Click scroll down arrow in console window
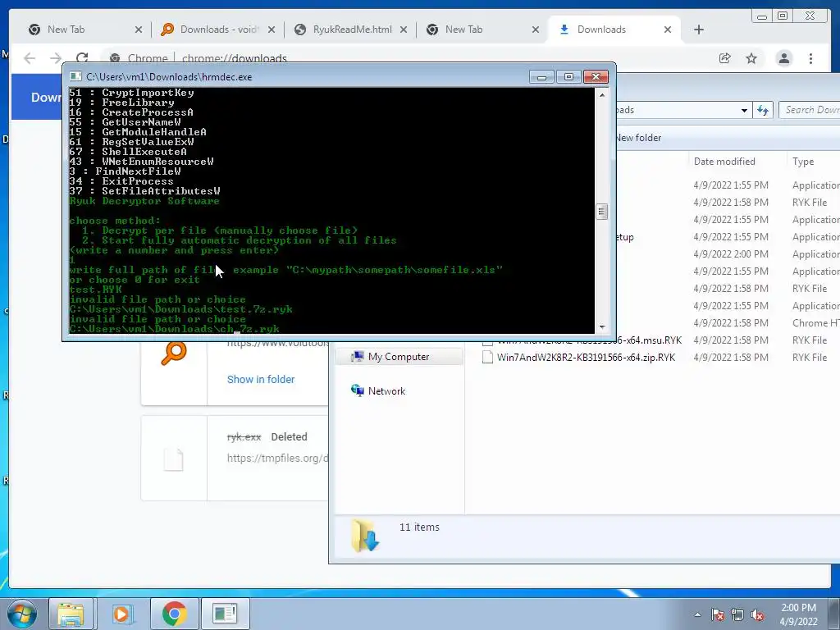Viewport: 840px width, 630px height. (602, 326)
